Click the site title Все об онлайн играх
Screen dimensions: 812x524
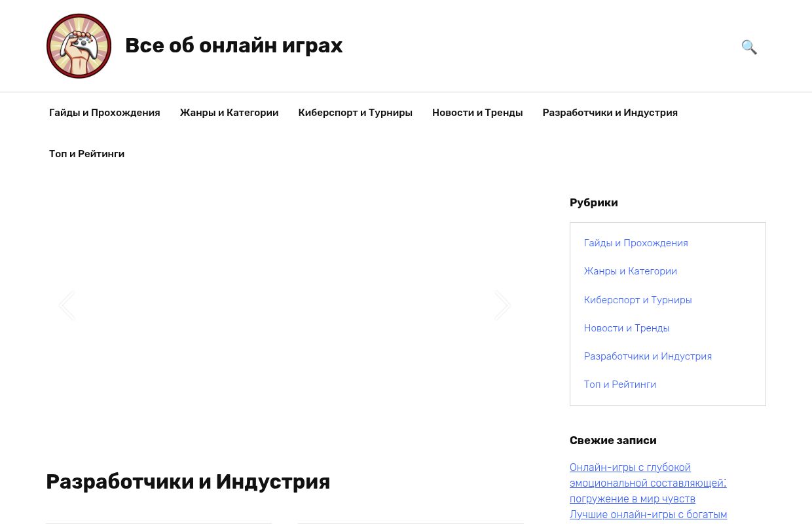[234, 45]
